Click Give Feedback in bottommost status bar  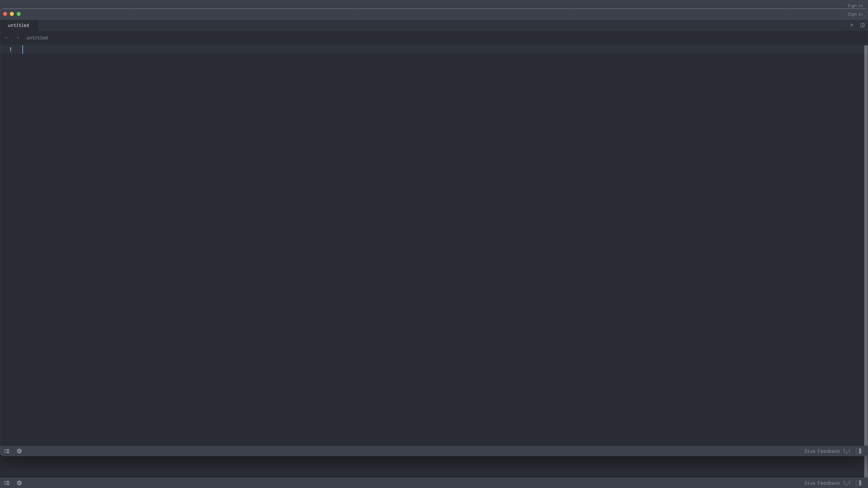822,483
